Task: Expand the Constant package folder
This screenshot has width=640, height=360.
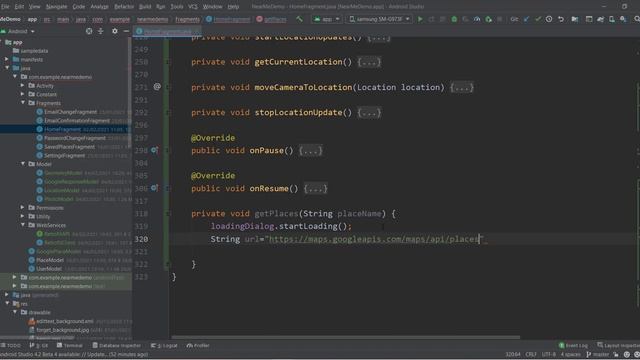Action: [23, 94]
